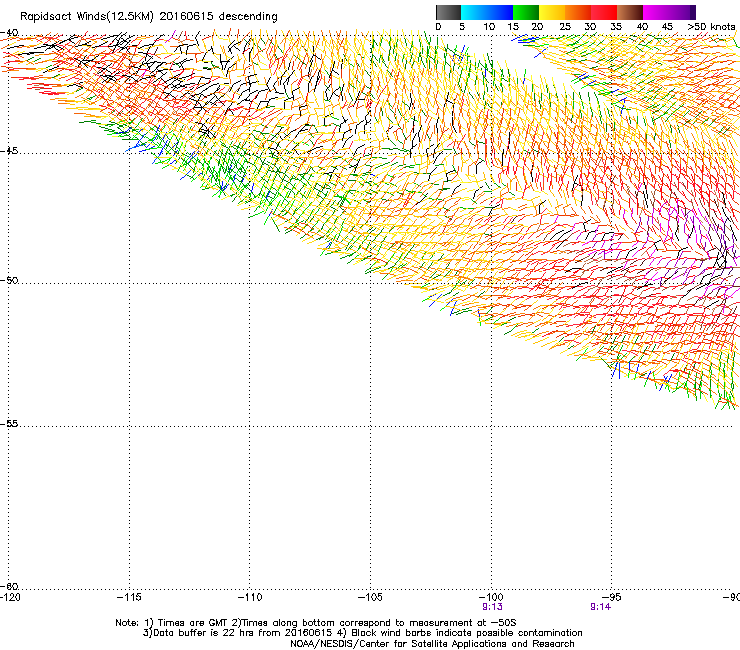Click the red 30-35 knots color band
Screen dimensions: 740x650
(x=604, y=12)
